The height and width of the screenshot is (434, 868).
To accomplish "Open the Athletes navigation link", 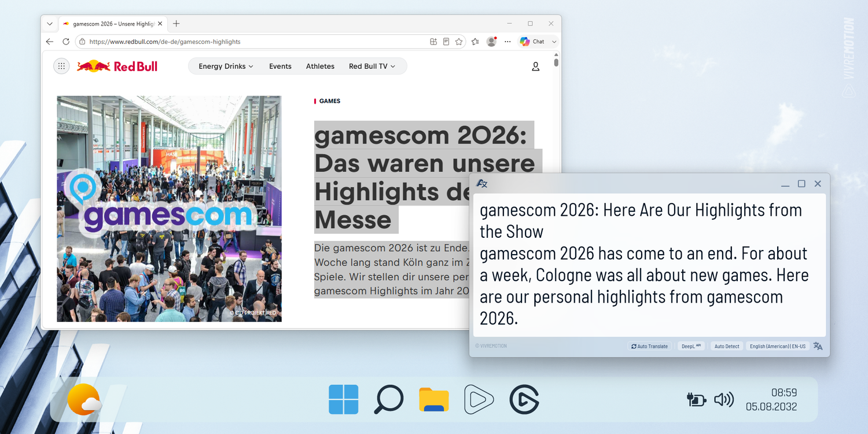I will tap(320, 67).
